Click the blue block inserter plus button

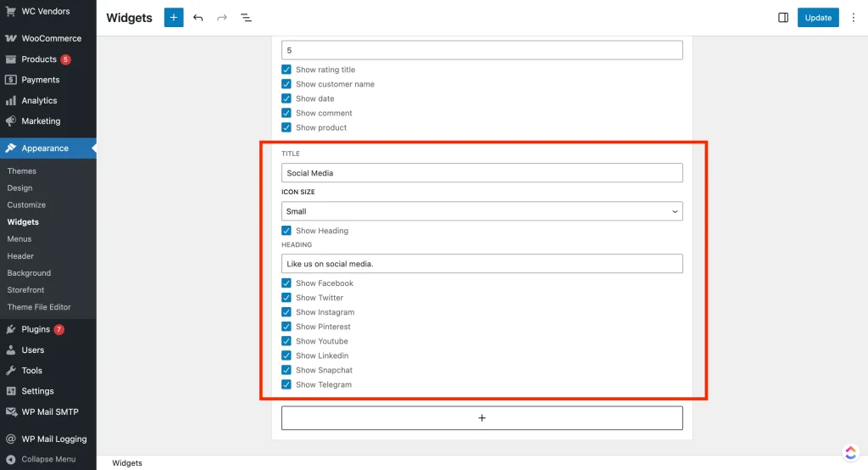pyautogui.click(x=174, y=18)
